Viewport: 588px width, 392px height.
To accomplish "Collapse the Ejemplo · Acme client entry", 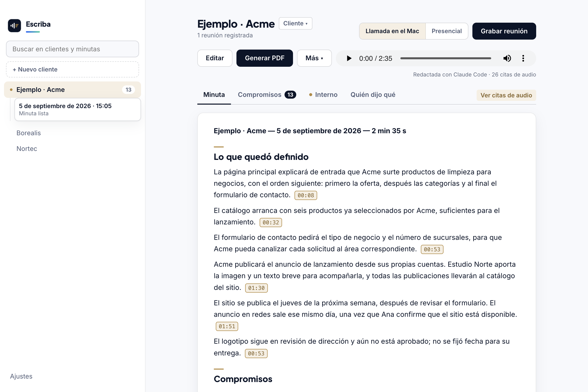I will [x=73, y=89].
